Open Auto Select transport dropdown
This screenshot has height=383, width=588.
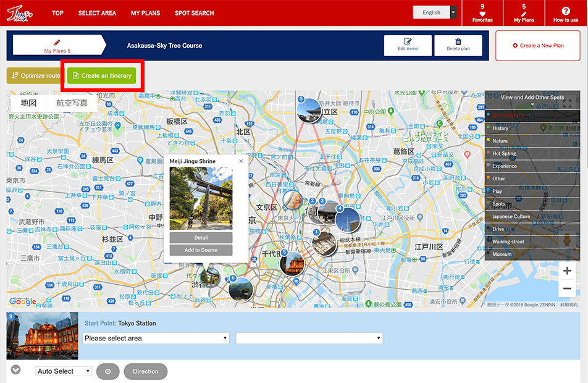[64, 371]
